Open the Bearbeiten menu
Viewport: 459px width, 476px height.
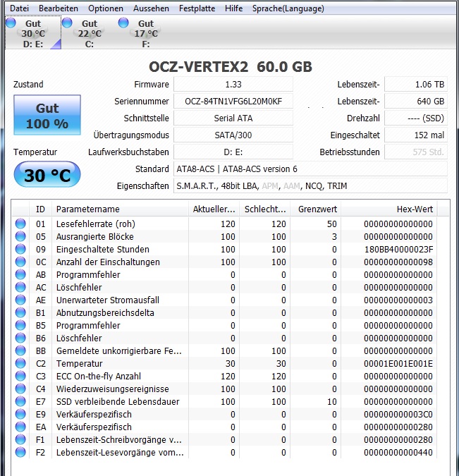click(x=59, y=8)
